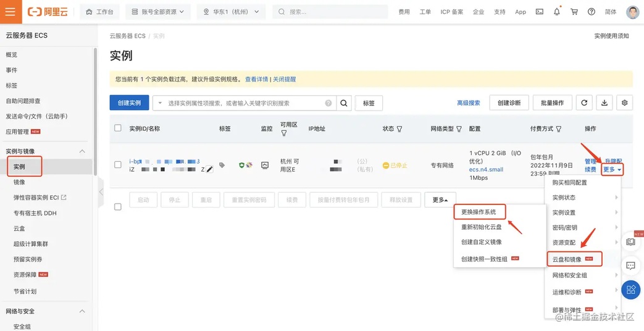Click the 批量操作 button
Screen dimensions: 644x331
point(553,103)
